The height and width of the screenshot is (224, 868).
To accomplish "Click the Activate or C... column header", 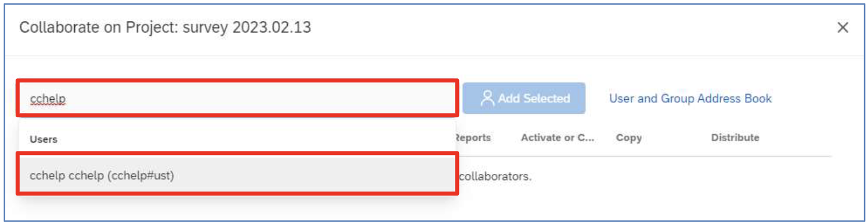I will pyautogui.click(x=558, y=138).
